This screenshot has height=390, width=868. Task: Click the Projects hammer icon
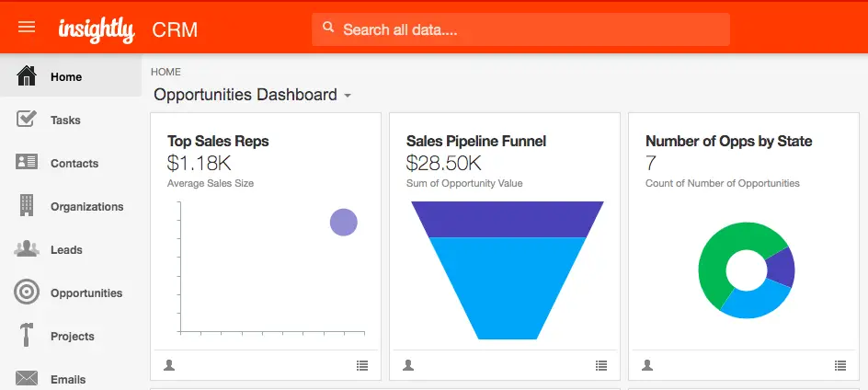pos(26,335)
